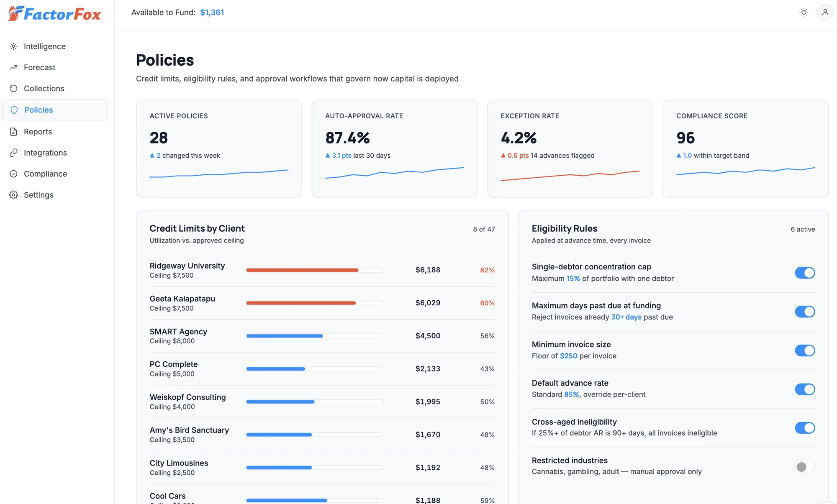Open Settings from the sidebar
The height and width of the screenshot is (504, 837).
tap(55, 195)
